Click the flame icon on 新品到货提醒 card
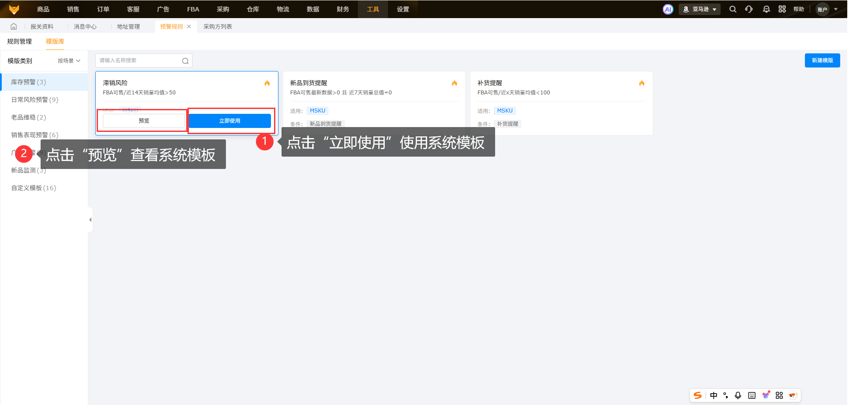Screen dimensions: 868x405 coord(455,83)
